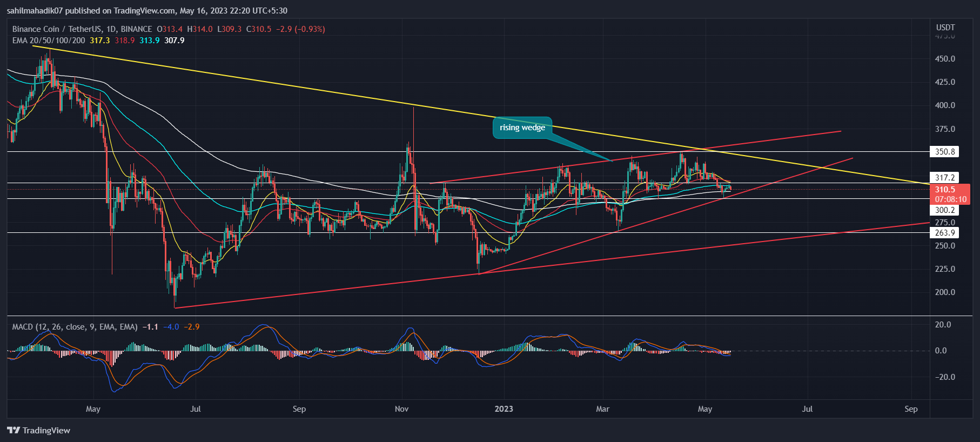
Task: Click the MACD line value -4.0
Action: tap(171, 327)
